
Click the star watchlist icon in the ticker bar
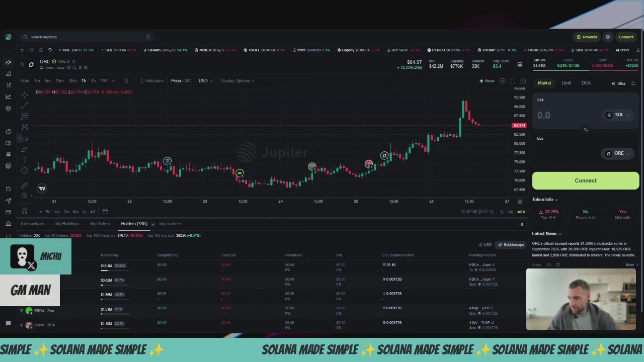(x=32, y=50)
